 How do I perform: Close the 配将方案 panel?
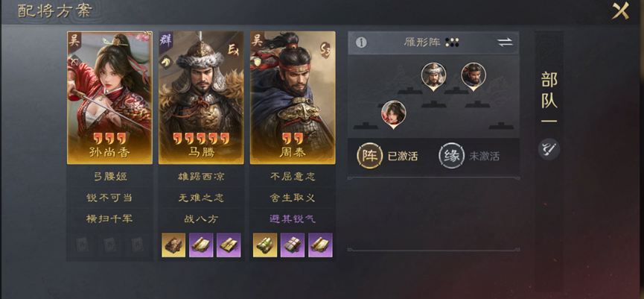(x=620, y=10)
